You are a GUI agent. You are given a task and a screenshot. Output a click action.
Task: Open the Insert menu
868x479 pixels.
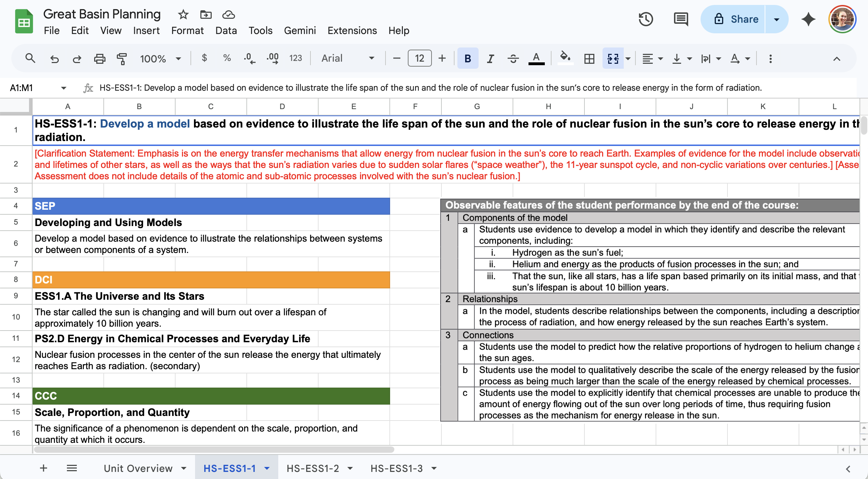tap(146, 30)
